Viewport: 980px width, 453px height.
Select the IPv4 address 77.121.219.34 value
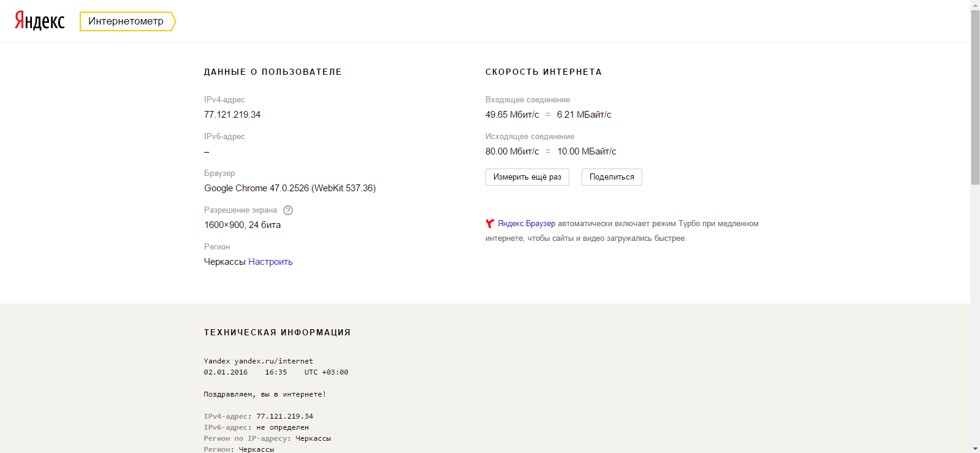pyautogui.click(x=232, y=115)
